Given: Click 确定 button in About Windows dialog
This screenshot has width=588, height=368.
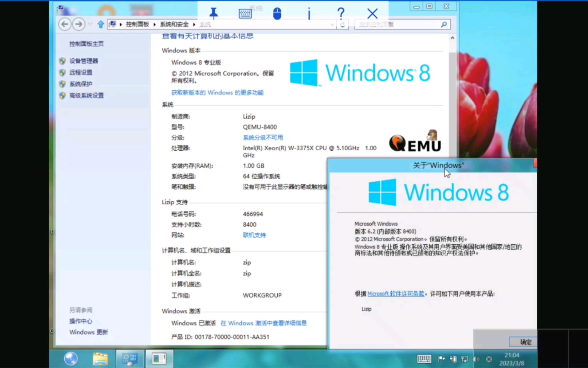Looking at the screenshot, I should tap(523, 342).
